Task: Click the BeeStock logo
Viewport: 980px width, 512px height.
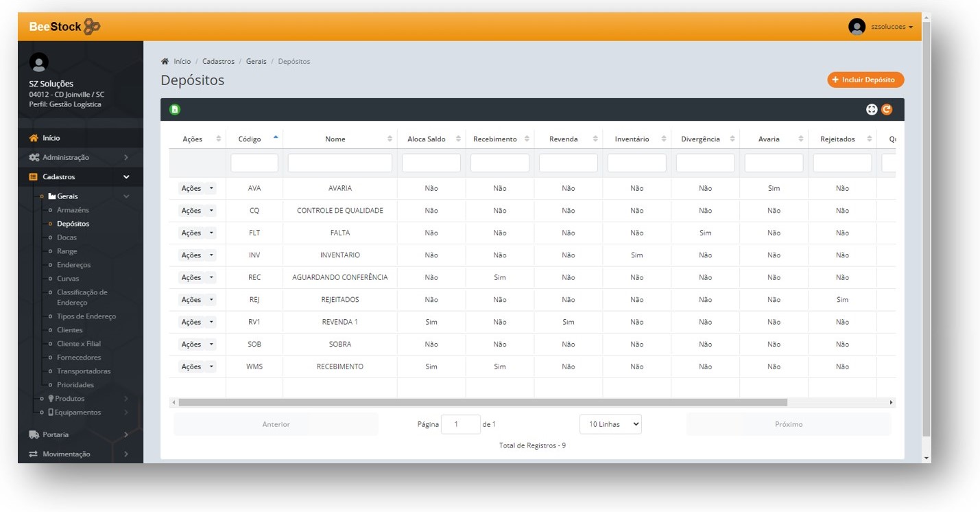Action: 64,27
